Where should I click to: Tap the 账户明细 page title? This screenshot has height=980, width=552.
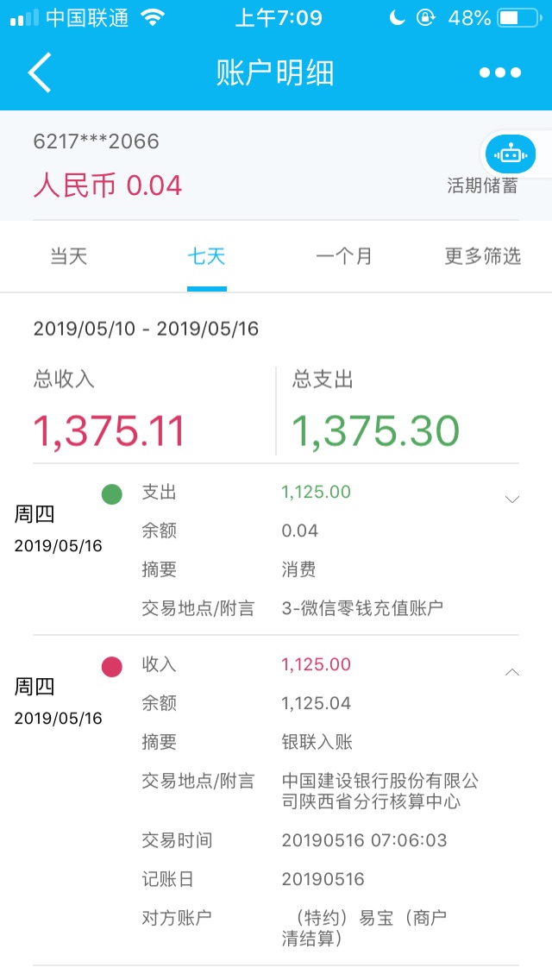pyautogui.click(x=275, y=72)
